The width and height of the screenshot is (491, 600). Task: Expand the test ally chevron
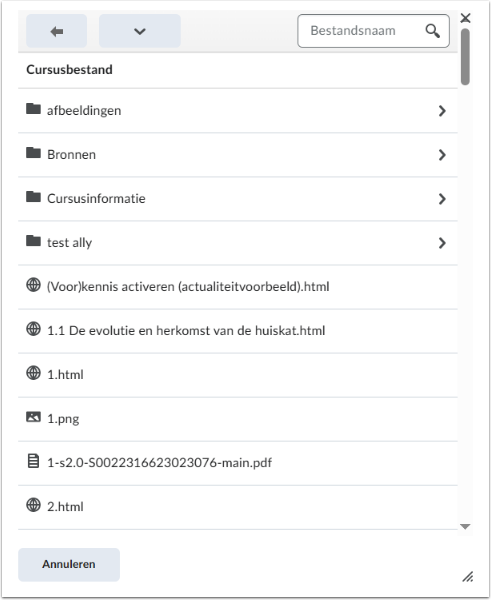442,243
